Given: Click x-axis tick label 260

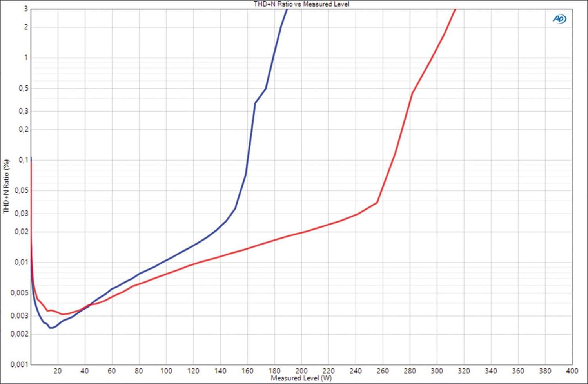Looking at the screenshot, I should (x=383, y=371).
